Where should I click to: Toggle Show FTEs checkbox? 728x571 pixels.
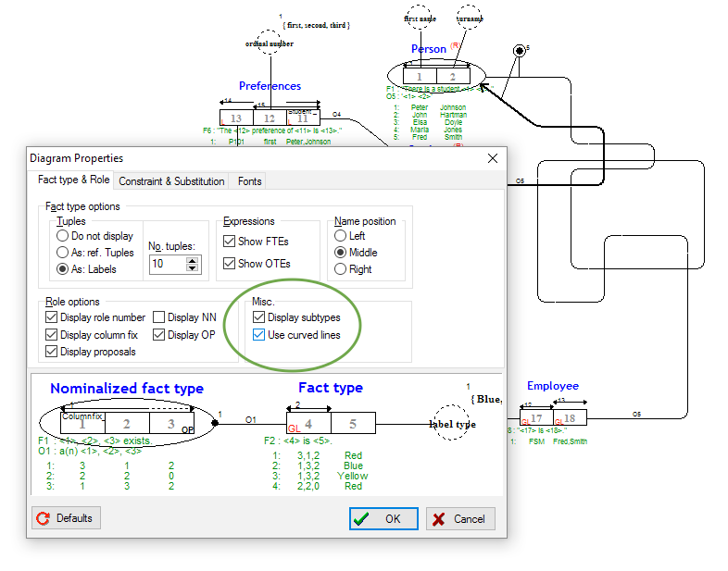click(230, 242)
